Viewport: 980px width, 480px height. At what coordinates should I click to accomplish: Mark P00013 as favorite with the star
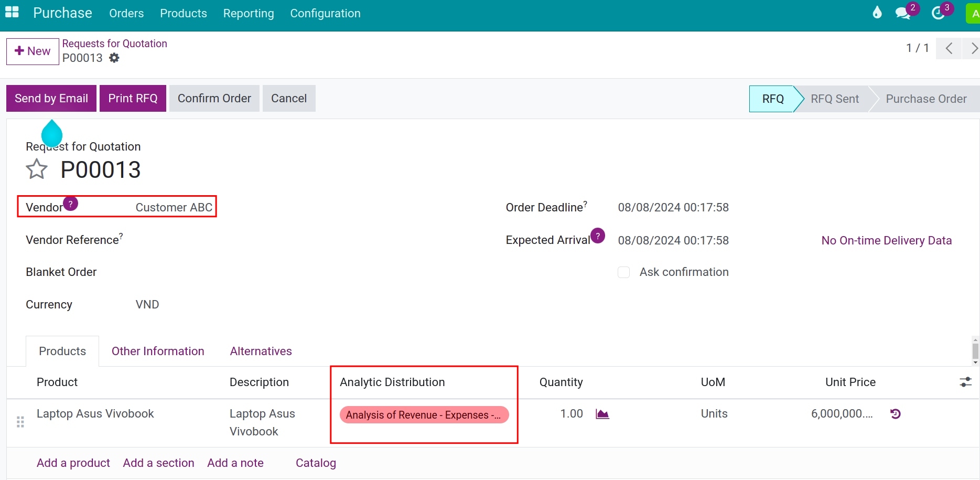pos(37,169)
